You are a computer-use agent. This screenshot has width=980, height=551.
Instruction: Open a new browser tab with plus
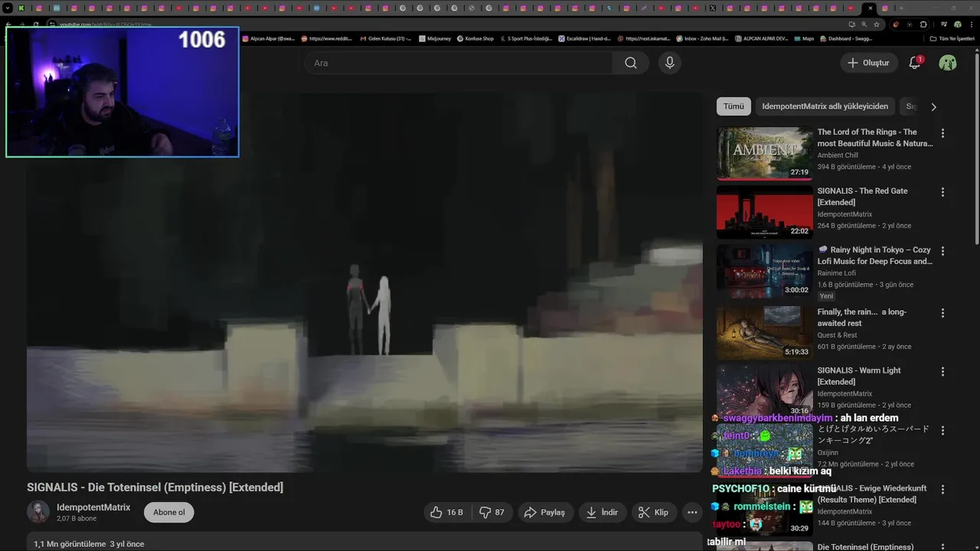(x=901, y=8)
